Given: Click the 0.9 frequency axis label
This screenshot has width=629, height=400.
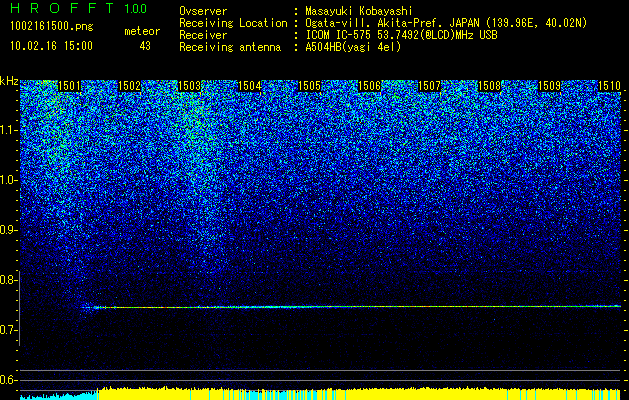Looking at the screenshot, I should tap(8, 230).
